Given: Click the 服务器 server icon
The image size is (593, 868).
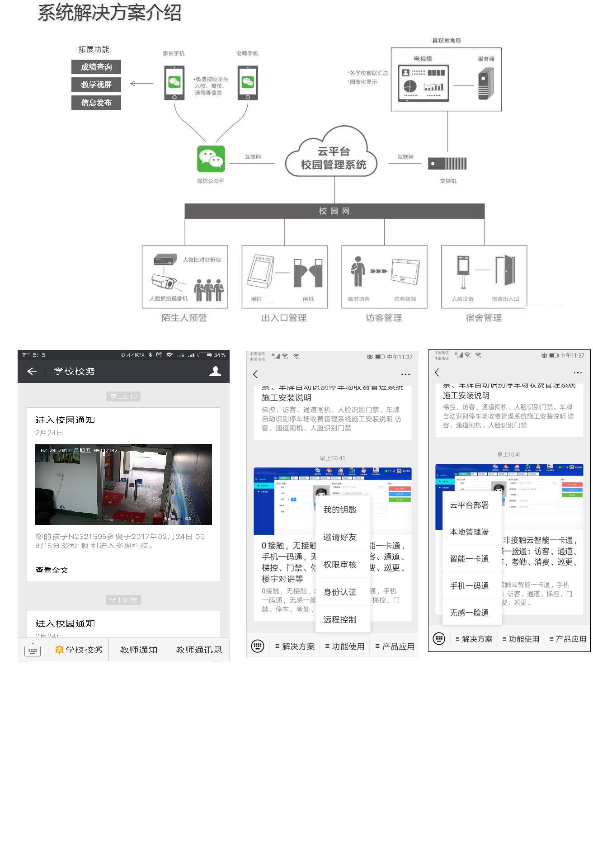Looking at the screenshot, I should 486,84.
